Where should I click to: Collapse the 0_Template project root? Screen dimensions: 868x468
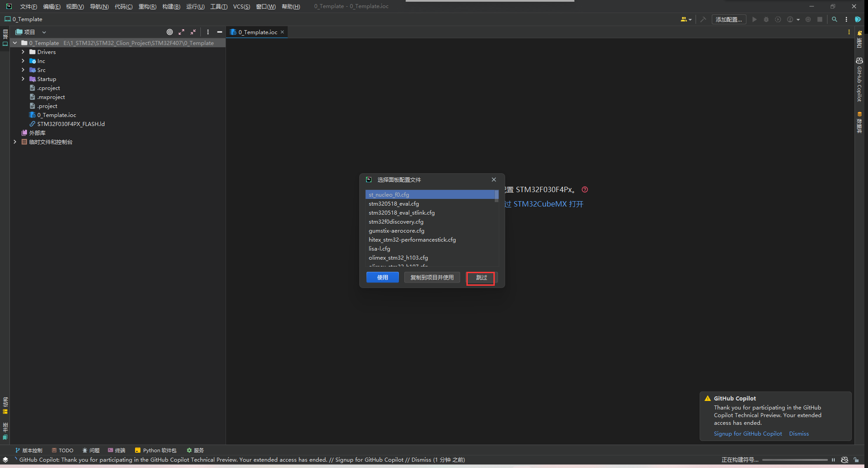click(x=15, y=43)
